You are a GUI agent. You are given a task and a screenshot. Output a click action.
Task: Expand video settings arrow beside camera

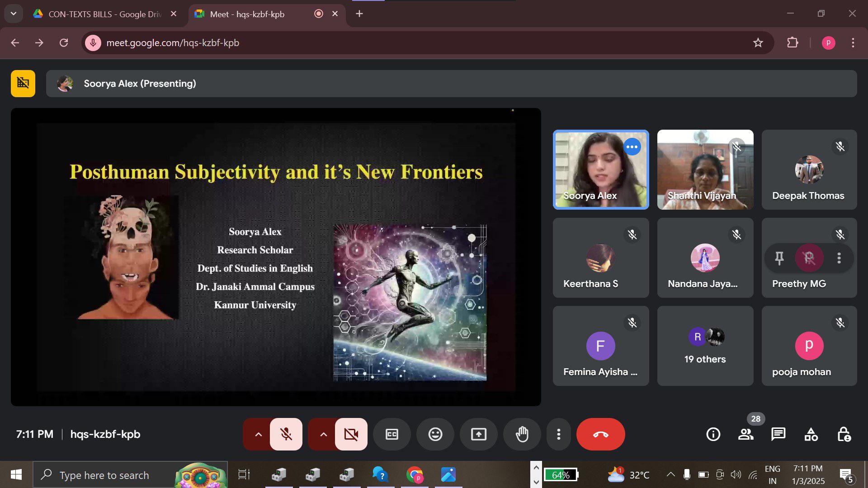coord(323,434)
